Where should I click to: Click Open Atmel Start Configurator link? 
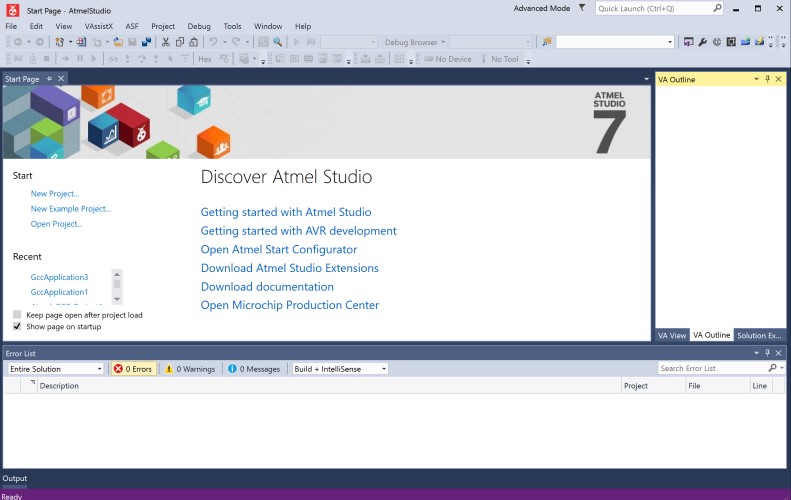[279, 249]
